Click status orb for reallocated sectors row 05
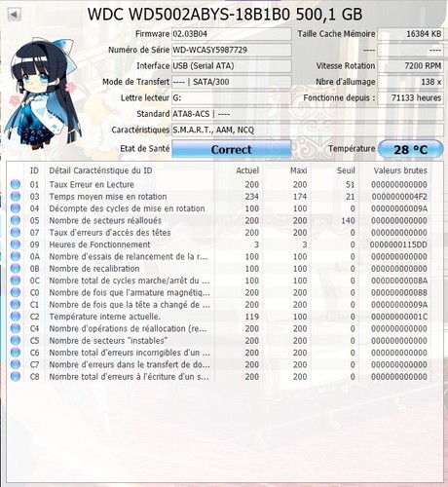This screenshot has width=448, height=487. 16,220
